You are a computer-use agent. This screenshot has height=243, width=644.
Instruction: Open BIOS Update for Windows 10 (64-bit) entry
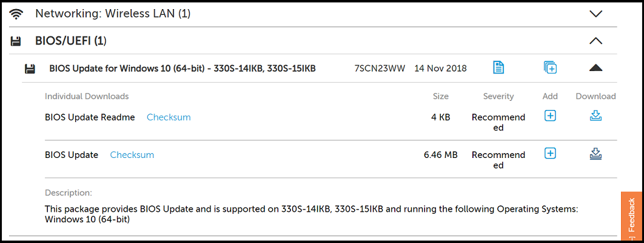[183, 68]
